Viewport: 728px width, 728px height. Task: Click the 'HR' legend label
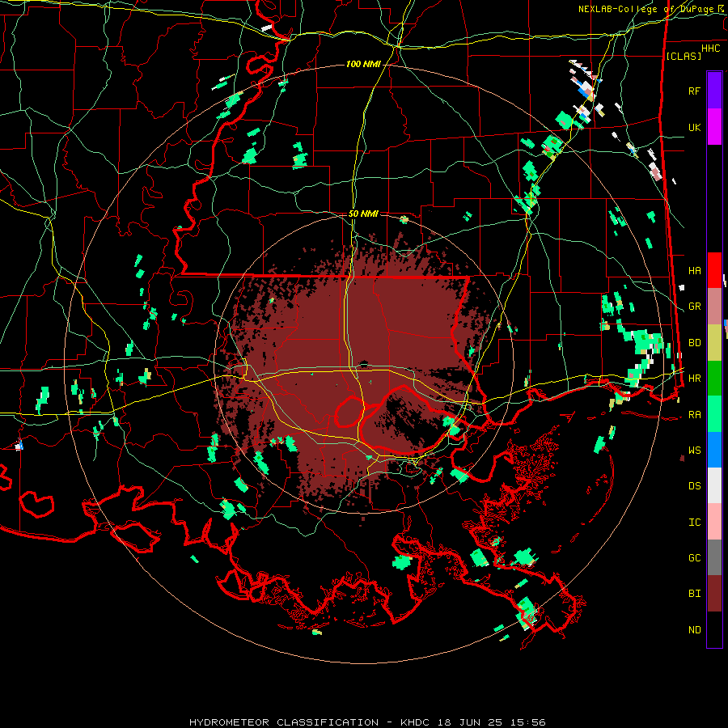click(x=694, y=379)
